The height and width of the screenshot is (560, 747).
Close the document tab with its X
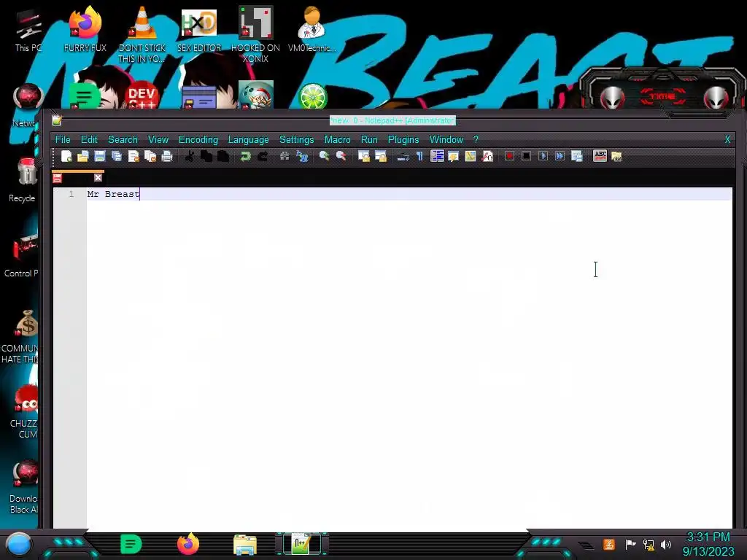pos(98,178)
